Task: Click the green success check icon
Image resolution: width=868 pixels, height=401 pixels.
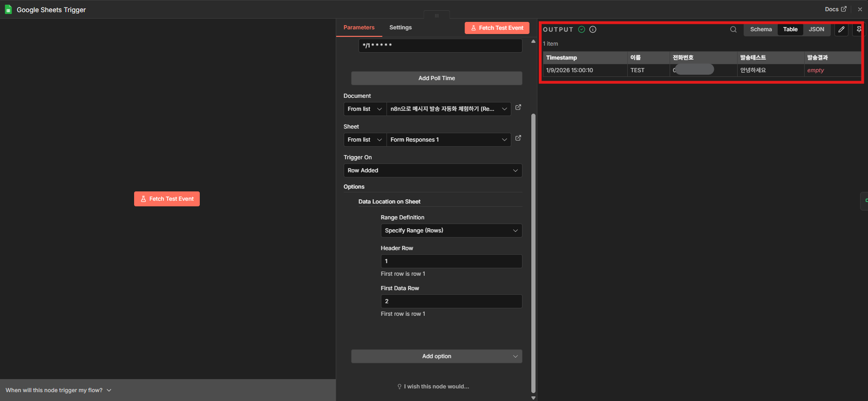Action: tap(582, 29)
